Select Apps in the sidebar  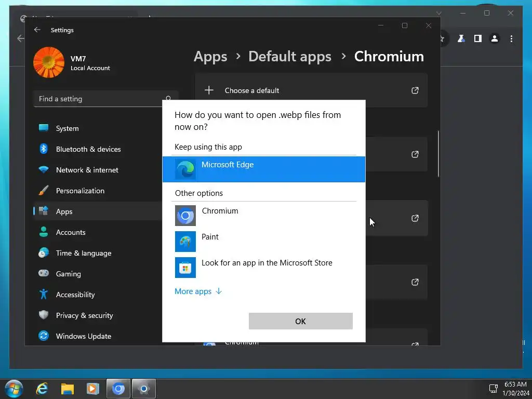(x=98, y=211)
